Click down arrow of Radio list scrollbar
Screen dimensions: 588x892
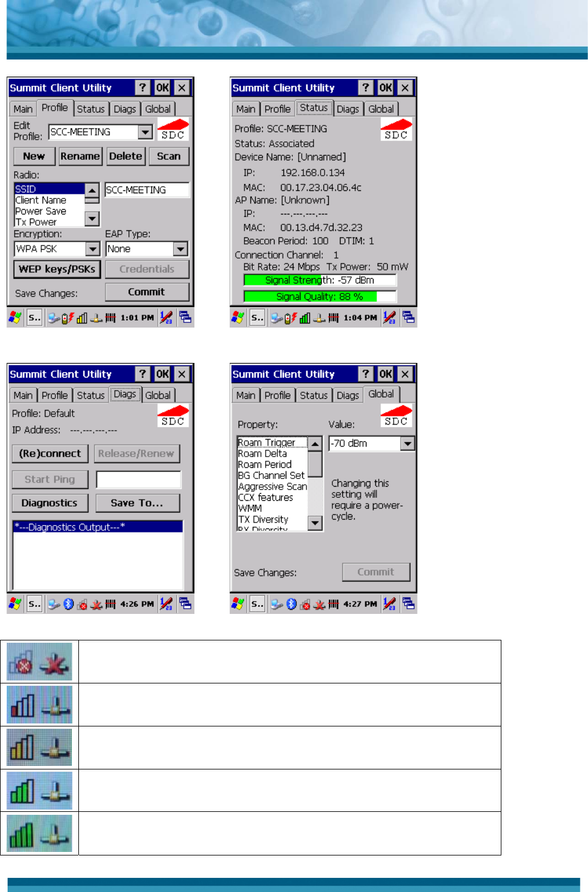tap(92, 219)
